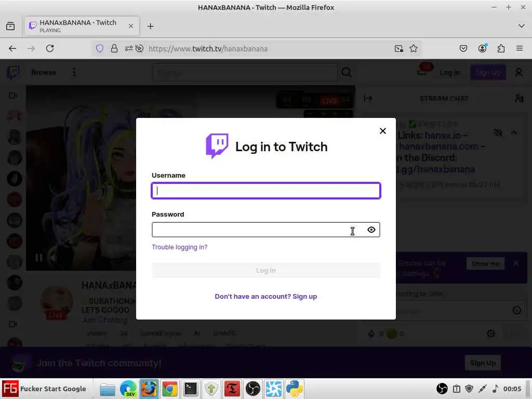532x399 pixels.
Task: Open Don't have an account? Sign up
Action: point(265,297)
